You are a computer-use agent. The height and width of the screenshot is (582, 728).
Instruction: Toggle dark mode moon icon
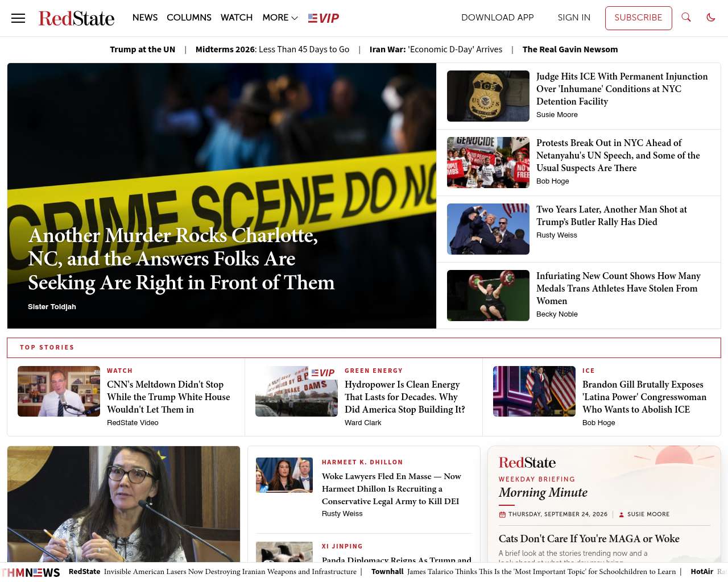(711, 18)
